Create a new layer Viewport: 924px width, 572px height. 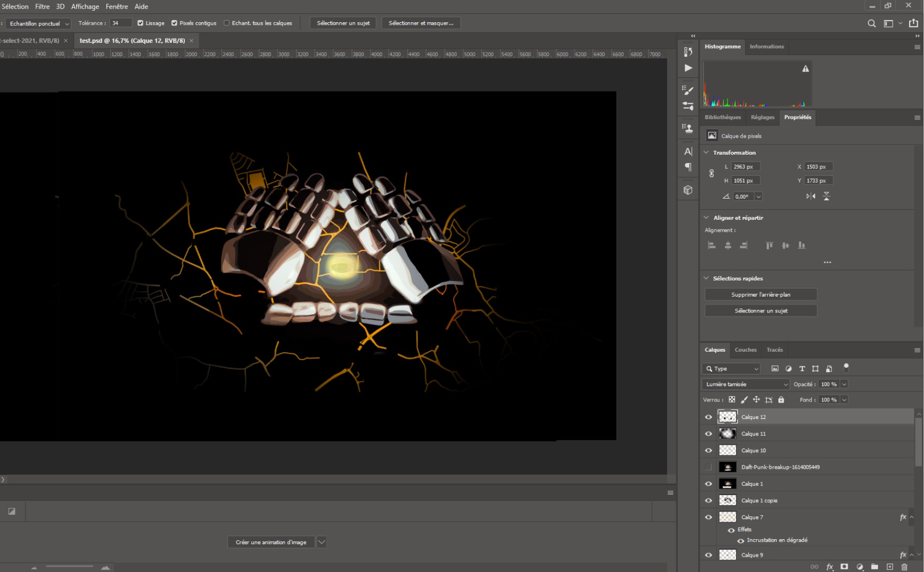click(890, 567)
